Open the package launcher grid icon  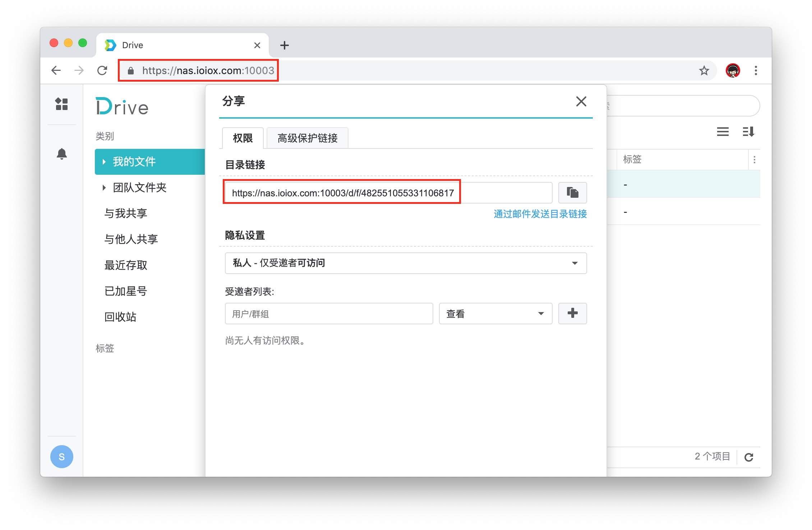[61, 104]
